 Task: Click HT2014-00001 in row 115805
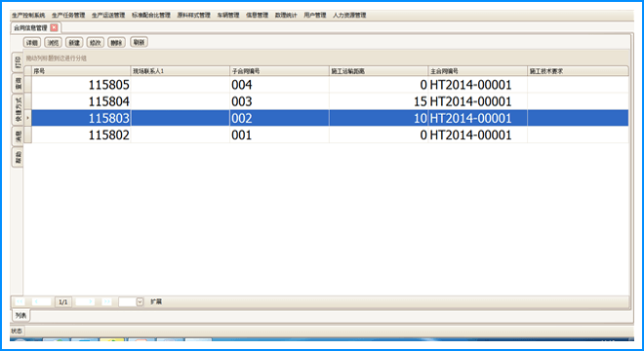(x=478, y=85)
